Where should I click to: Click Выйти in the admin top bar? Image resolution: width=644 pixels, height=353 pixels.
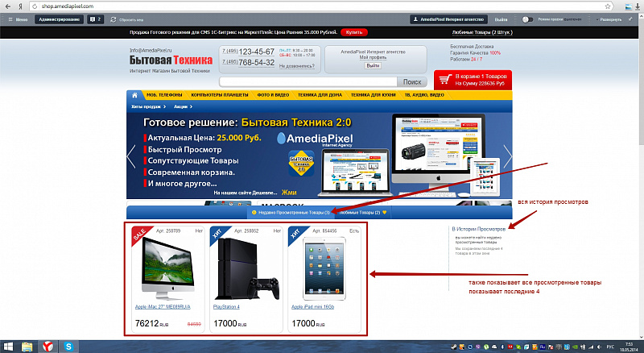pyautogui.click(x=501, y=19)
